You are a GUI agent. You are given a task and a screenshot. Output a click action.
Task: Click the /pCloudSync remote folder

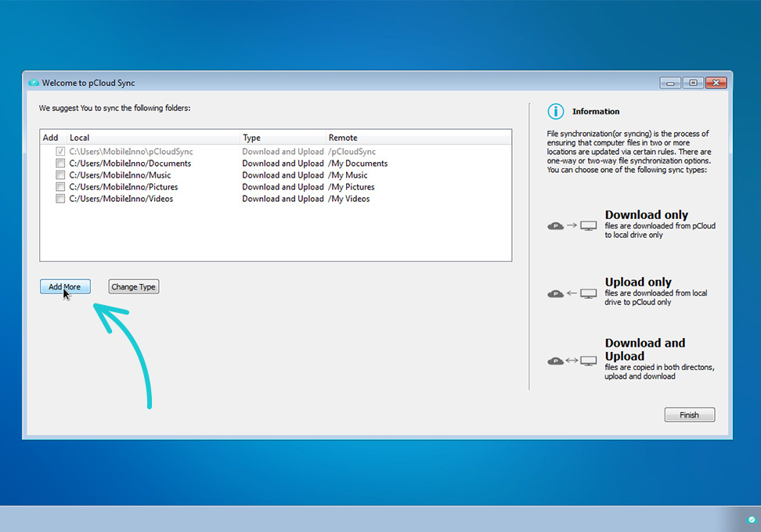(352, 152)
